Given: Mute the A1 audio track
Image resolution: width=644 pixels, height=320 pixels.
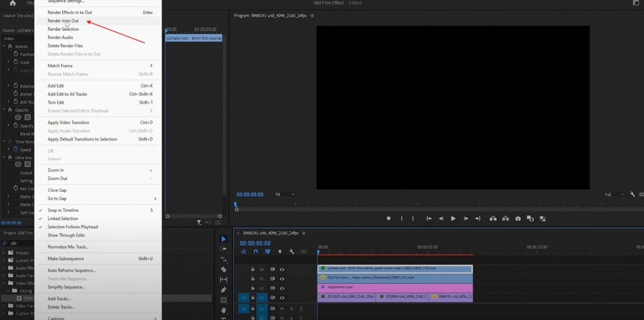Looking at the screenshot, I should click(282, 309).
